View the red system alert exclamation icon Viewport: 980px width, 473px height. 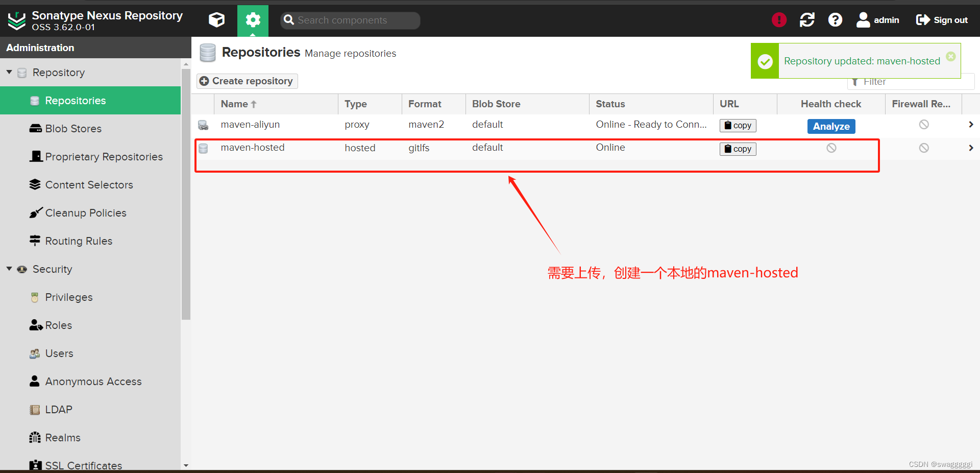click(779, 20)
